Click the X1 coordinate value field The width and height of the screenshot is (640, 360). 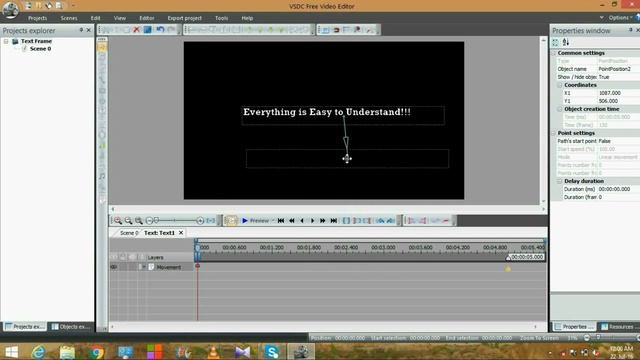[618, 93]
